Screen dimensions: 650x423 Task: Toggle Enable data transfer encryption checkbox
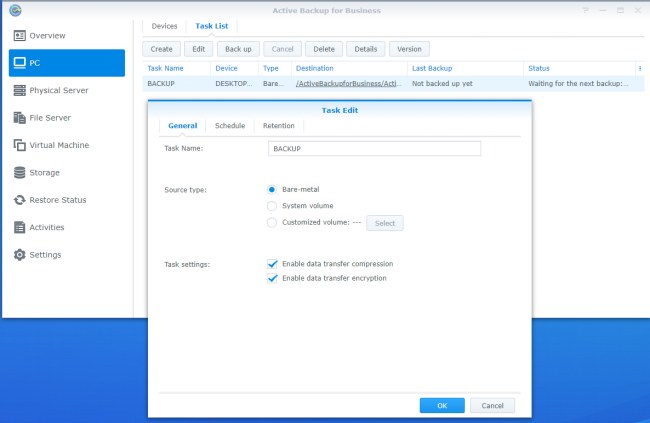point(272,278)
